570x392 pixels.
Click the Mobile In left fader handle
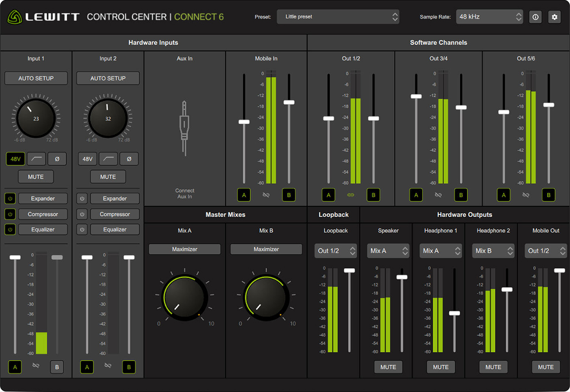click(244, 122)
